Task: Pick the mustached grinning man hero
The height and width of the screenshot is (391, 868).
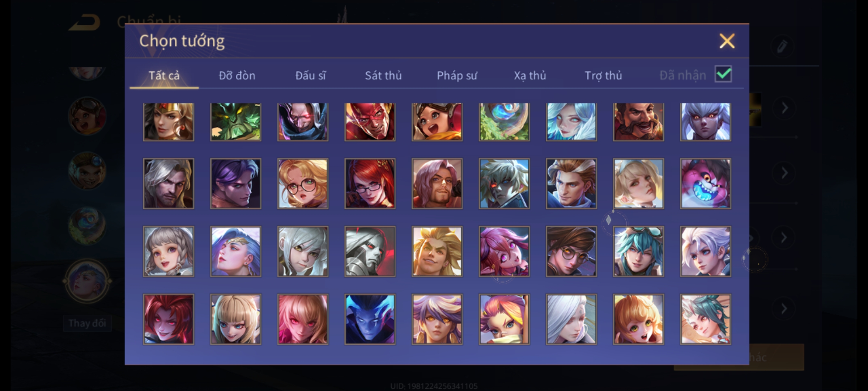Action: (x=638, y=122)
